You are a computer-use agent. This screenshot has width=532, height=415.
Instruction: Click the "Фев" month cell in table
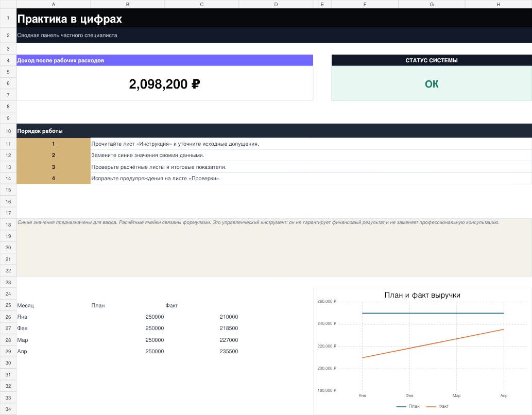click(53, 328)
